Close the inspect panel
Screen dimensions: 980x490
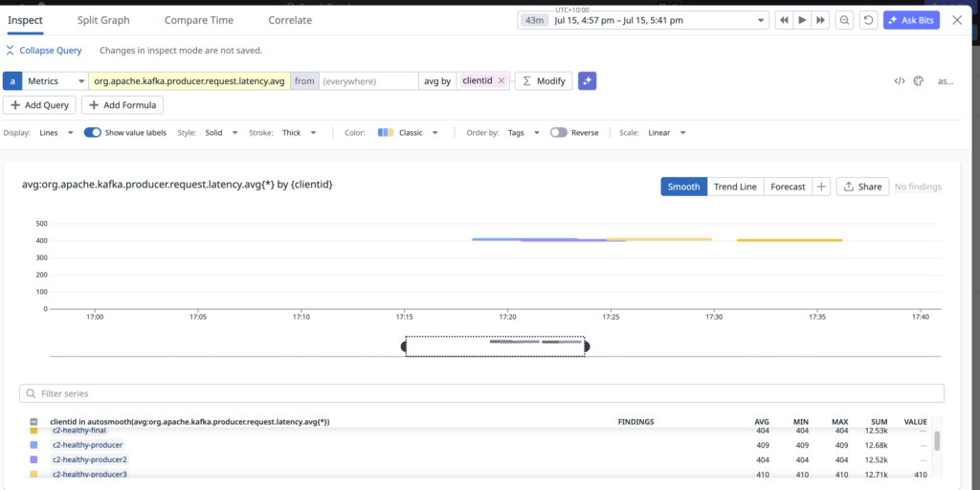pyautogui.click(x=957, y=20)
